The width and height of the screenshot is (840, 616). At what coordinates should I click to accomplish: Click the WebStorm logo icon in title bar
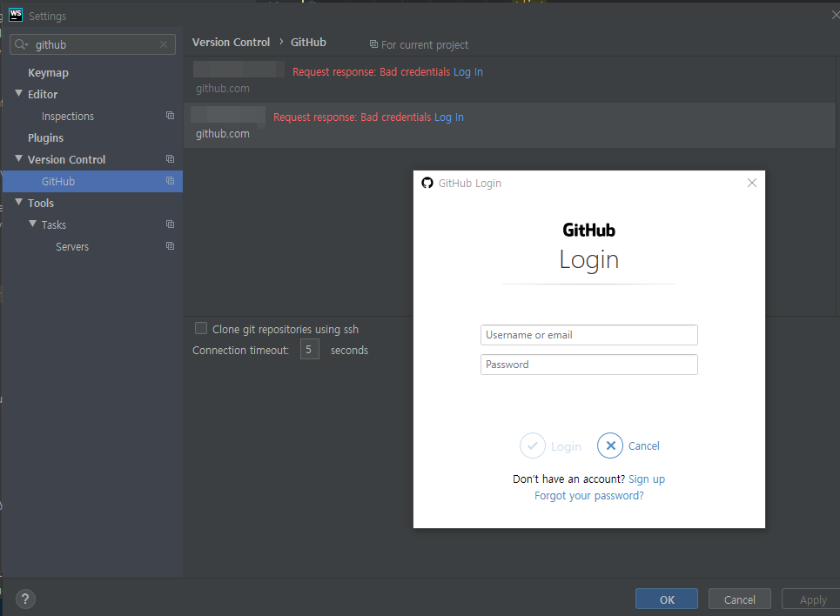(x=16, y=15)
